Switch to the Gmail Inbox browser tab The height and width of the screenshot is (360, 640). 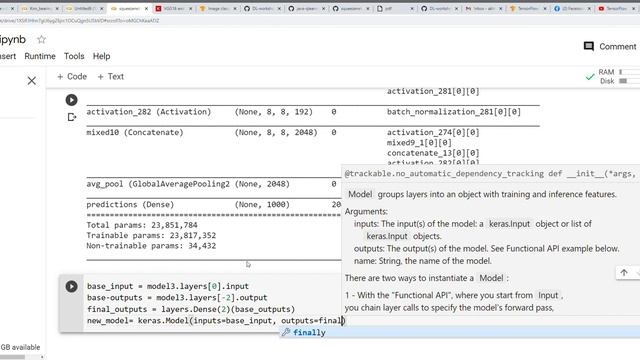click(483, 9)
